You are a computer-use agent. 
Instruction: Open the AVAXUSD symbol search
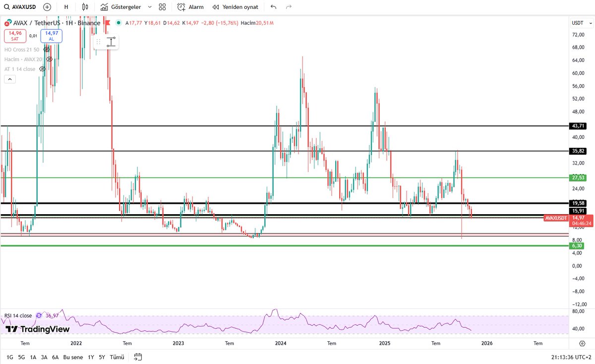pos(21,7)
